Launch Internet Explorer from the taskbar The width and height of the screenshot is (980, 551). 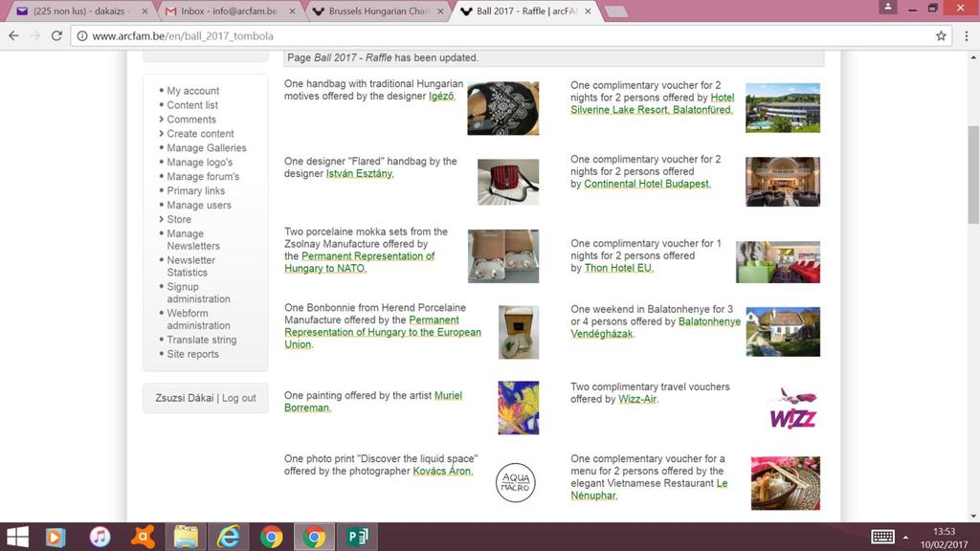coord(229,537)
